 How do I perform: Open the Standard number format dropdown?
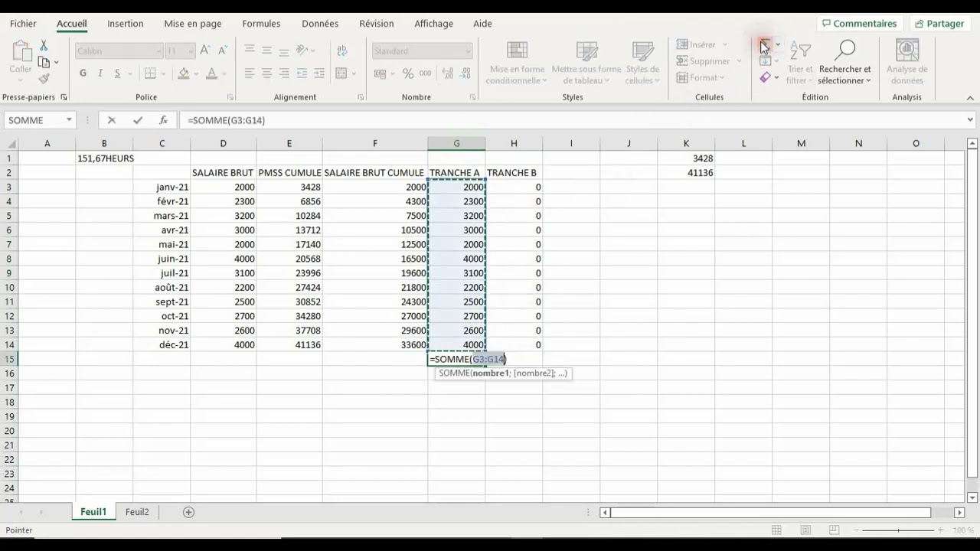[468, 51]
